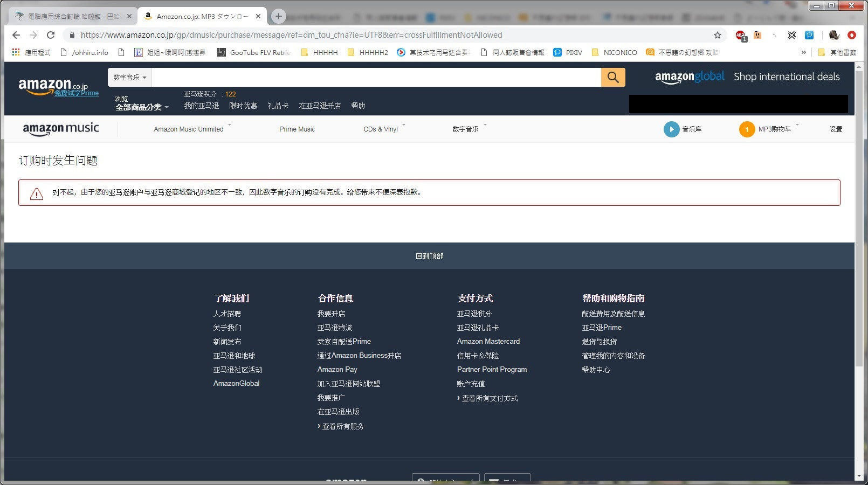Click the scrollbar down arrow

[859, 476]
